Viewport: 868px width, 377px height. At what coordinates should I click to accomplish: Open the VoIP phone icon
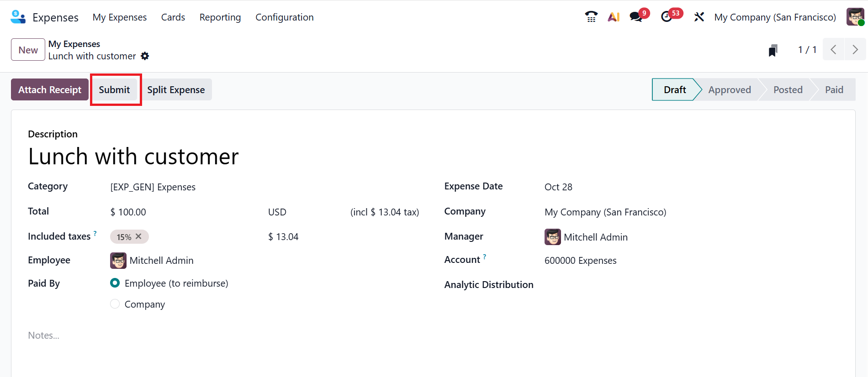tap(591, 17)
